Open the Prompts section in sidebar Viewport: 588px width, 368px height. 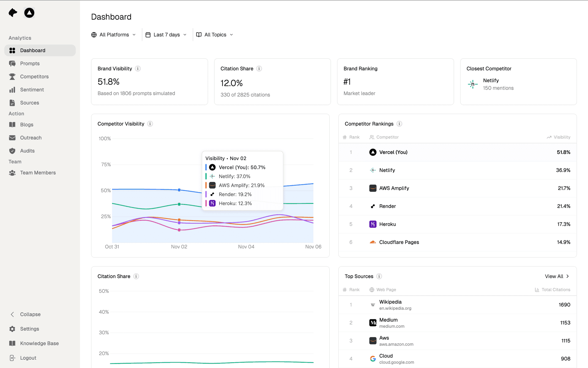[x=29, y=63]
